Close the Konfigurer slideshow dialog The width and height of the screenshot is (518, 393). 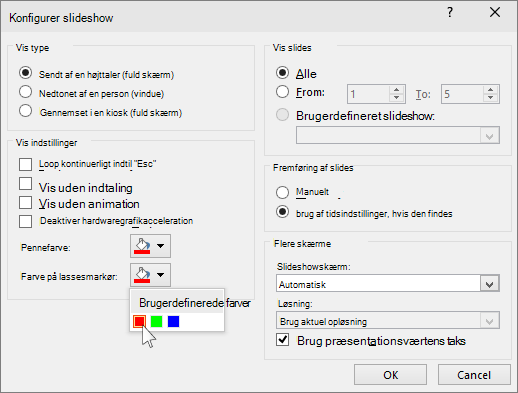point(495,13)
